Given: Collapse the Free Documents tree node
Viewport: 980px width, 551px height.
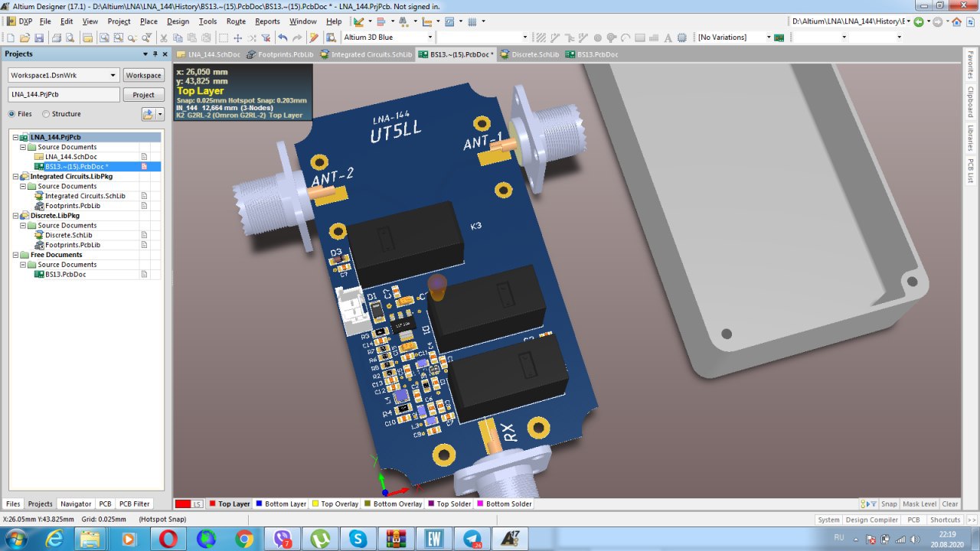Looking at the screenshot, I should click(x=15, y=255).
